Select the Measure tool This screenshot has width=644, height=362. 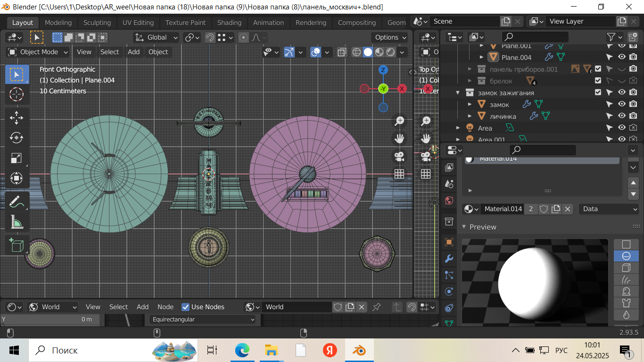tap(17, 222)
